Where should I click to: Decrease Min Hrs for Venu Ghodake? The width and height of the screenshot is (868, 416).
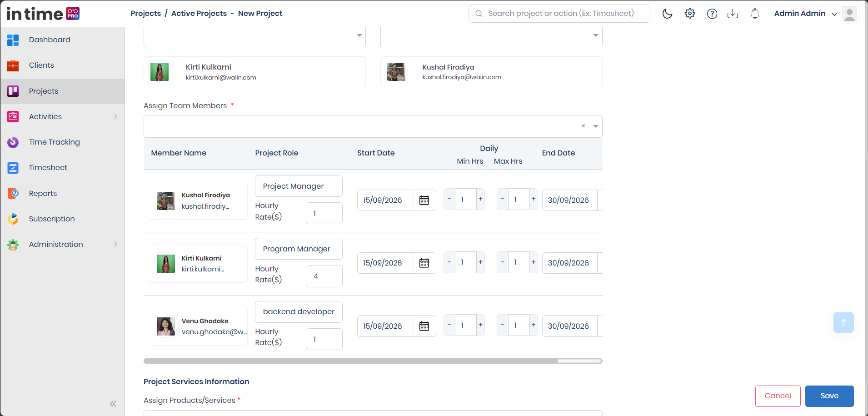(449, 325)
